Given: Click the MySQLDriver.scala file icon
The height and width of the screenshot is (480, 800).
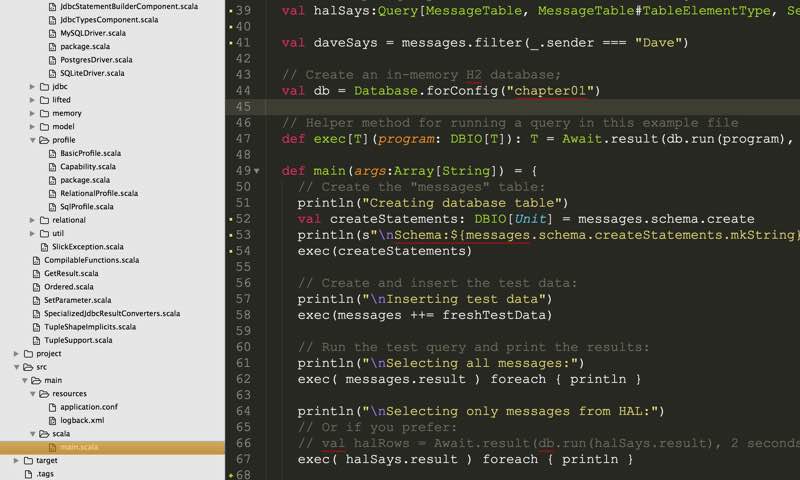Looking at the screenshot, I should [52, 33].
